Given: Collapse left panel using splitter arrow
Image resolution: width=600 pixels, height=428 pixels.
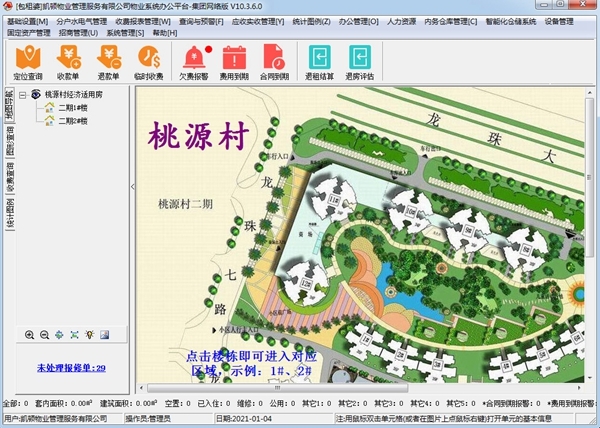Looking at the screenshot, I should [x=133, y=187].
